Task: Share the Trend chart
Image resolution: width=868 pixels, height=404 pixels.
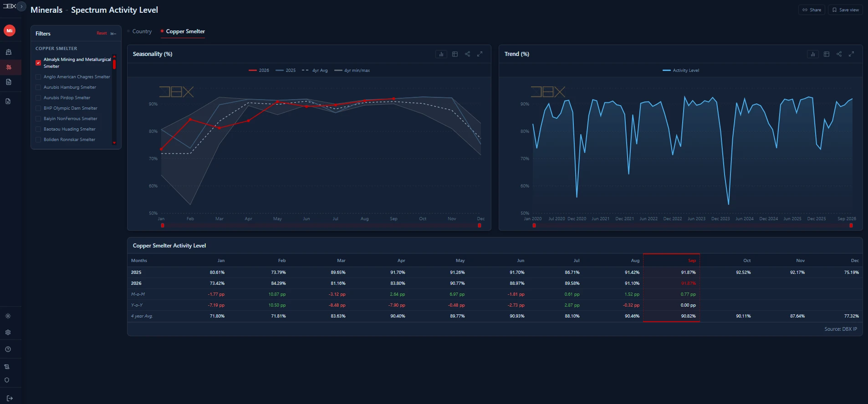Action: [839, 54]
